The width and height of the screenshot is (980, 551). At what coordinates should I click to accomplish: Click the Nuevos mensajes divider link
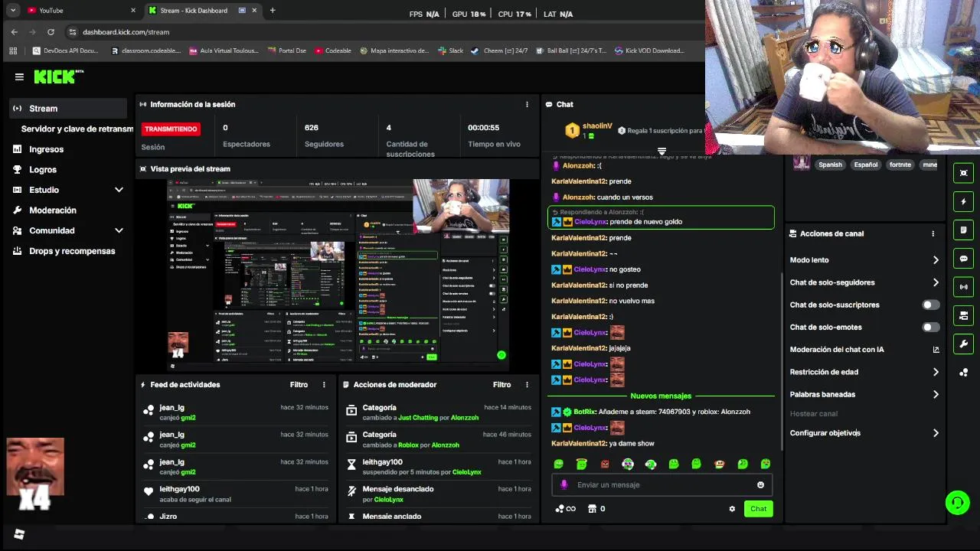pos(661,396)
